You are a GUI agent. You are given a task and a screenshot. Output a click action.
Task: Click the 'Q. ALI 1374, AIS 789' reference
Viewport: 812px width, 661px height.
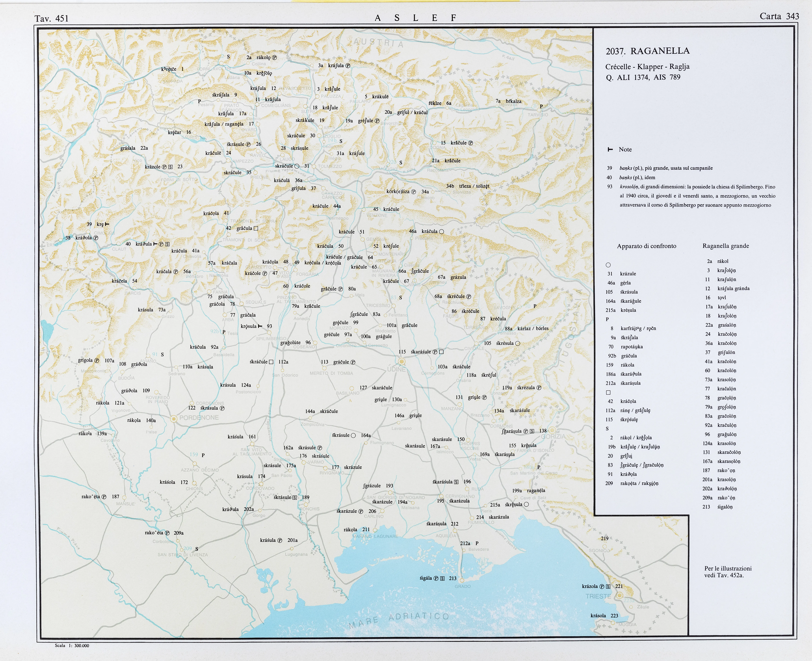643,77
